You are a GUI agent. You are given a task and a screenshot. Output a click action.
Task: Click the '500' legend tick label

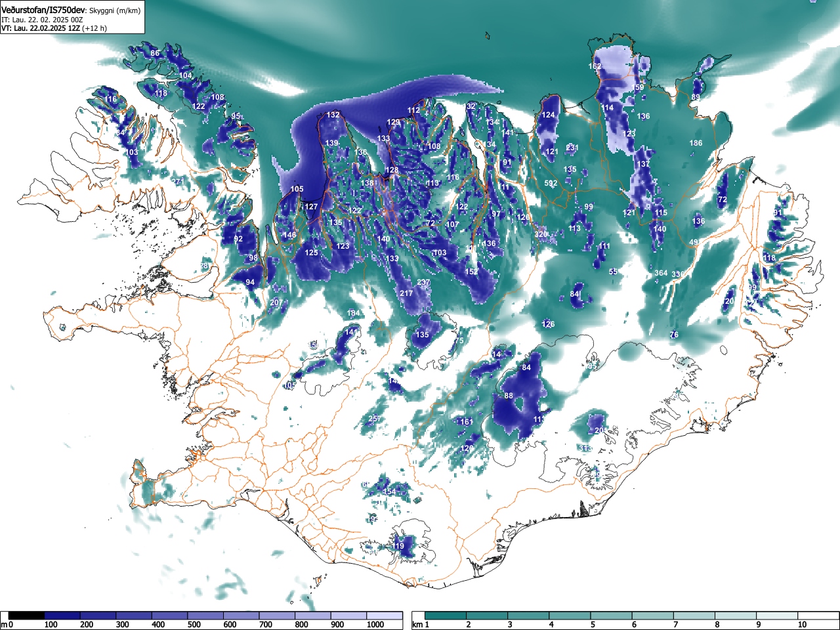194,625
